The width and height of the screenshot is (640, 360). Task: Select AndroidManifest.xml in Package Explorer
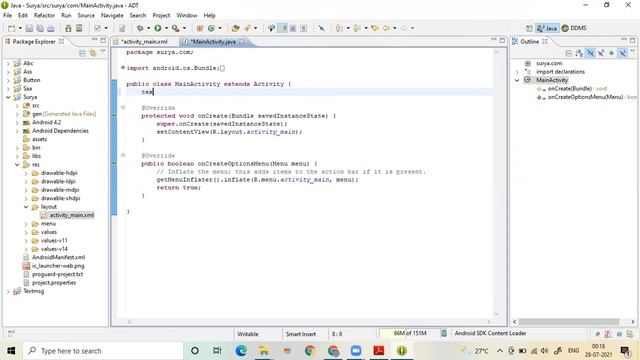coord(58,257)
